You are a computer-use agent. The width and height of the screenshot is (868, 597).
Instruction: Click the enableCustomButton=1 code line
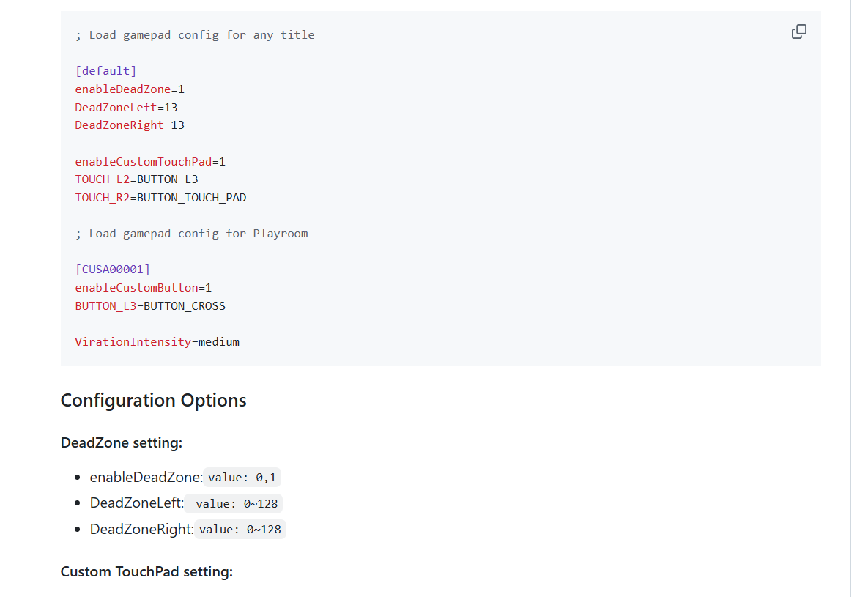(143, 288)
